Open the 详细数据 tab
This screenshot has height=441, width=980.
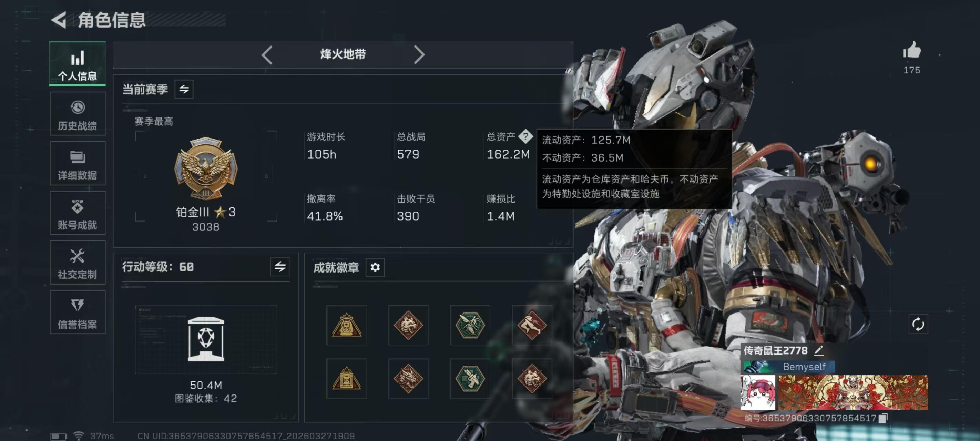click(x=78, y=163)
